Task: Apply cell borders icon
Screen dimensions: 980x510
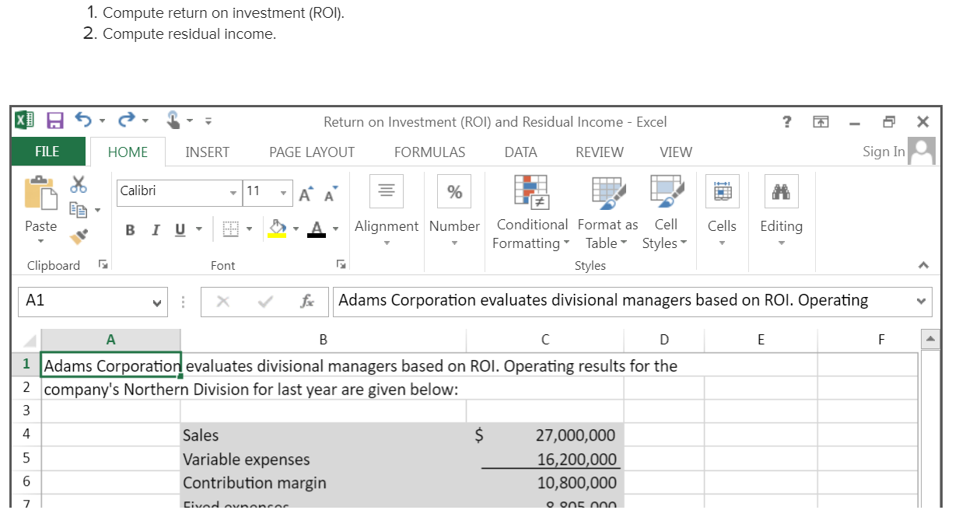Action: tap(230, 229)
